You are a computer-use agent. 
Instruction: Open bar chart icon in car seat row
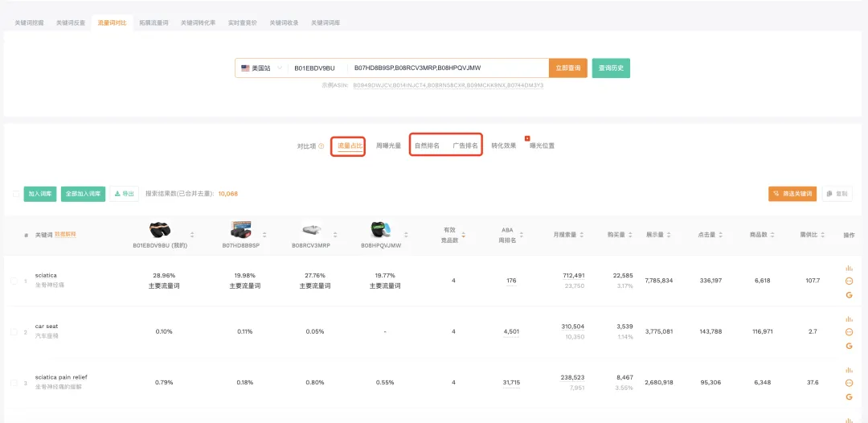(x=849, y=318)
